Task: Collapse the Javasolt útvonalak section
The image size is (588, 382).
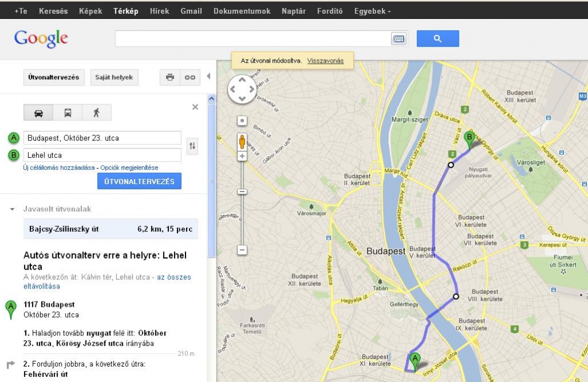Action: (13, 209)
